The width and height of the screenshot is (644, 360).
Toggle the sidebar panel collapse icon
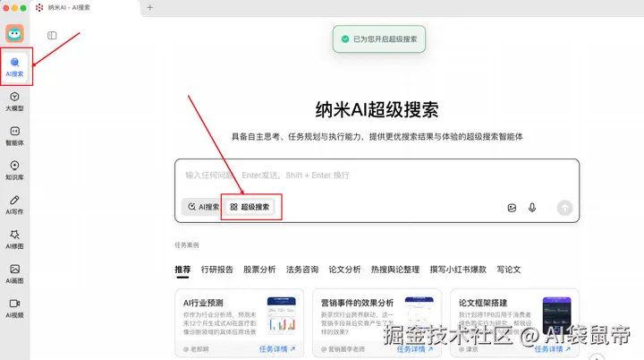52,36
